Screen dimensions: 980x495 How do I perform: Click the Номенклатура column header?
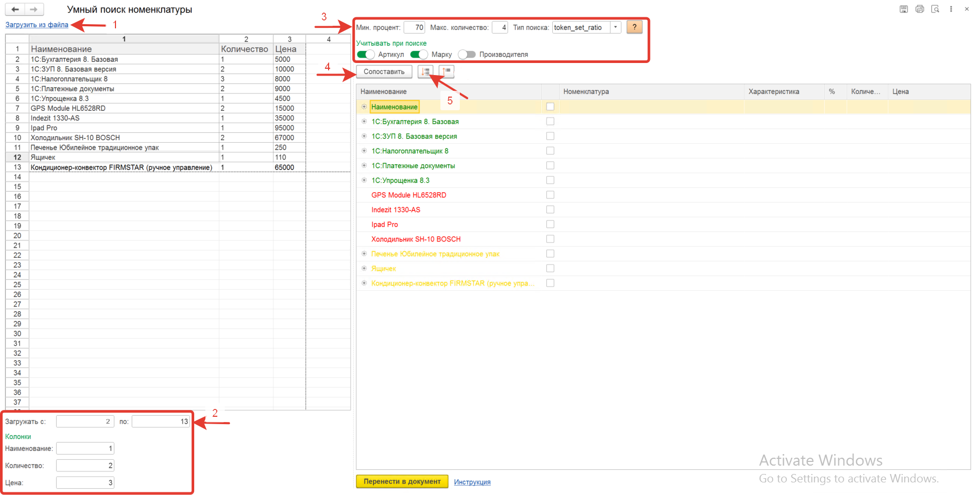pyautogui.click(x=651, y=91)
